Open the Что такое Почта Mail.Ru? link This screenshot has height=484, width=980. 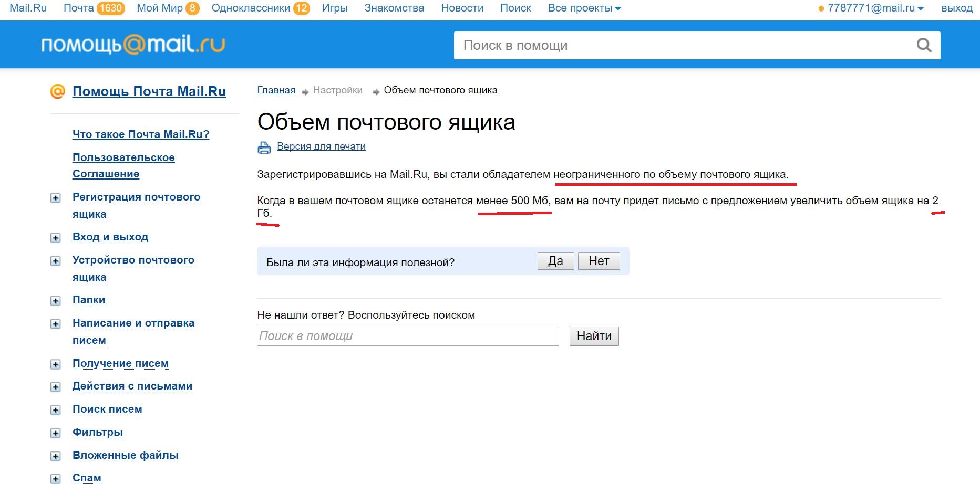coord(141,134)
